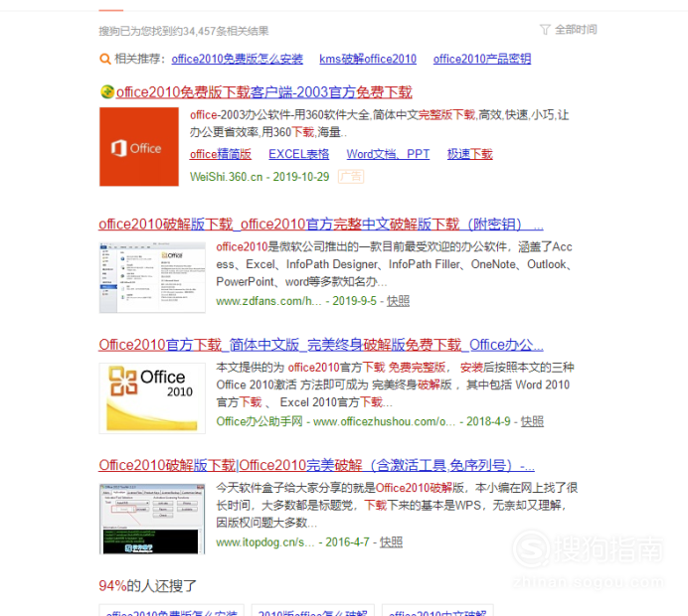This screenshot has height=616, width=688.
Task: Open the 极速下载 sublink
Action: click(470, 154)
